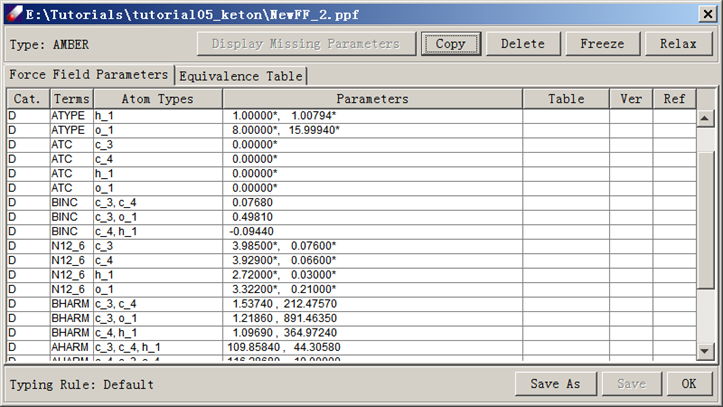
Task: Select the ATC c_3 atom type cell
Action: (158, 145)
